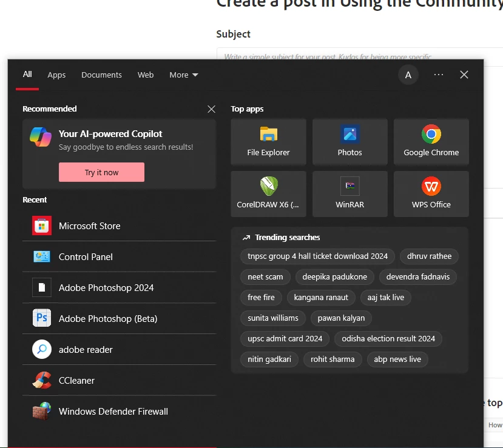Open Google Chrome from Top apps
The image size is (503, 448).
click(431, 142)
